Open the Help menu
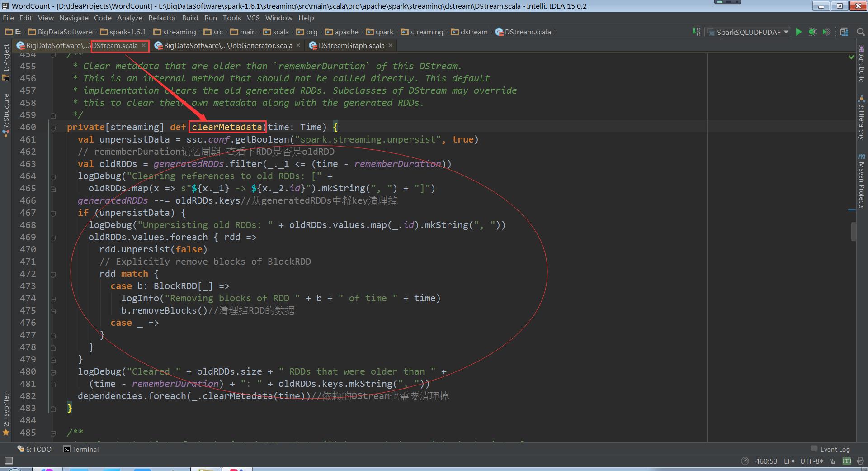 [x=306, y=18]
